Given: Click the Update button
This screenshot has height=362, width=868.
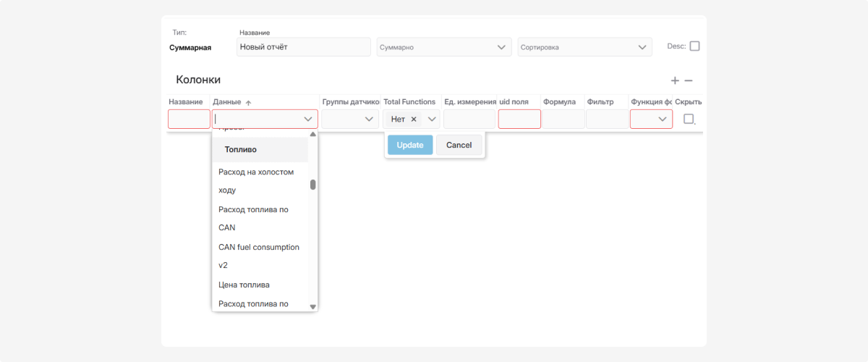Looking at the screenshot, I should [x=410, y=145].
